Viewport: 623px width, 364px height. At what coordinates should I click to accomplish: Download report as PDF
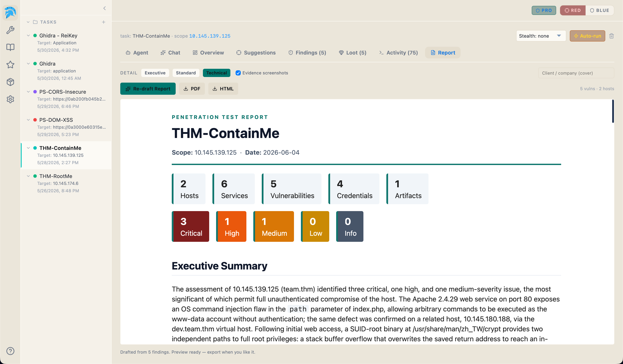pyautogui.click(x=192, y=89)
